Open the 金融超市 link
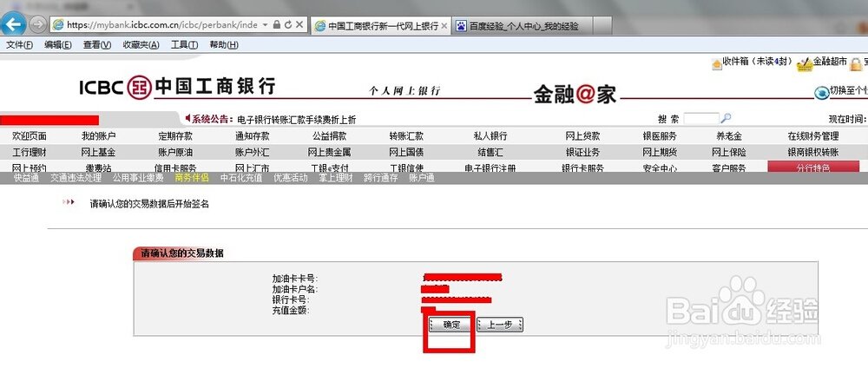This screenshot has width=868, height=368. pos(830,62)
